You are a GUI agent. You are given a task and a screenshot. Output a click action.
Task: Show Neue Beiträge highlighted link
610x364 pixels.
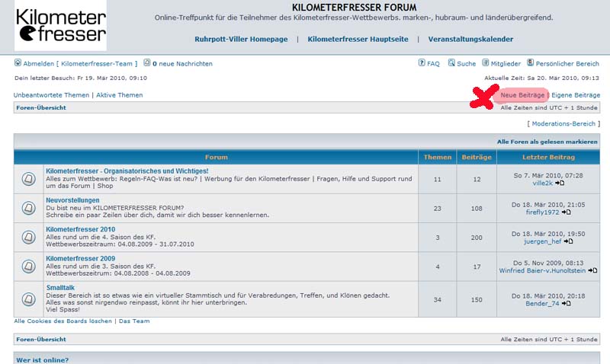click(x=522, y=95)
